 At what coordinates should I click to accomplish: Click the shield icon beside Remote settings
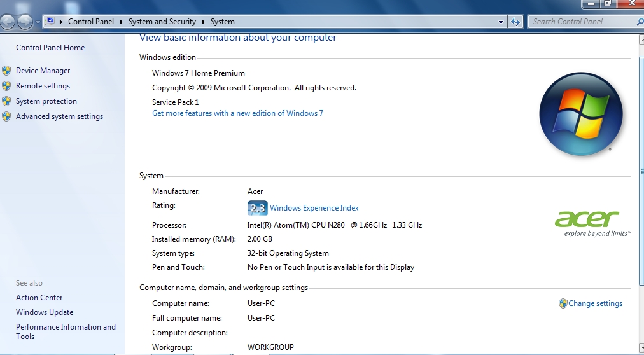(6, 86)
